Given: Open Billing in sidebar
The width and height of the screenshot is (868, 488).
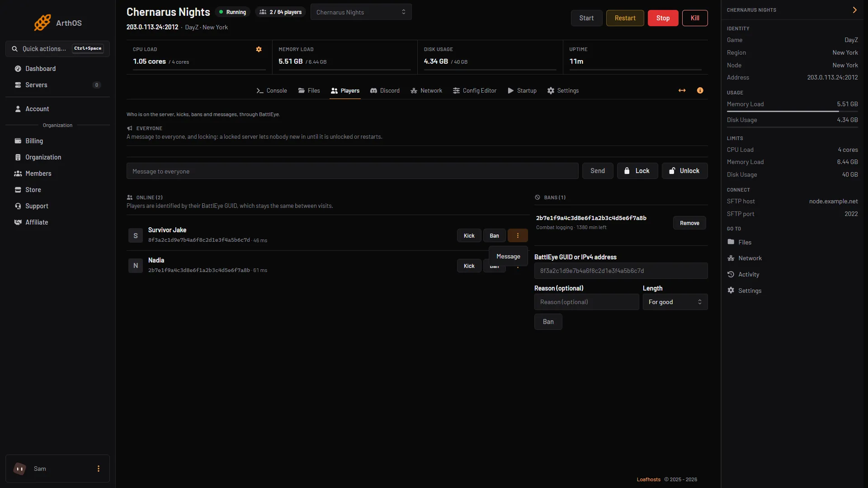Looking at the screenshot, I should click(x=57, y=141).
